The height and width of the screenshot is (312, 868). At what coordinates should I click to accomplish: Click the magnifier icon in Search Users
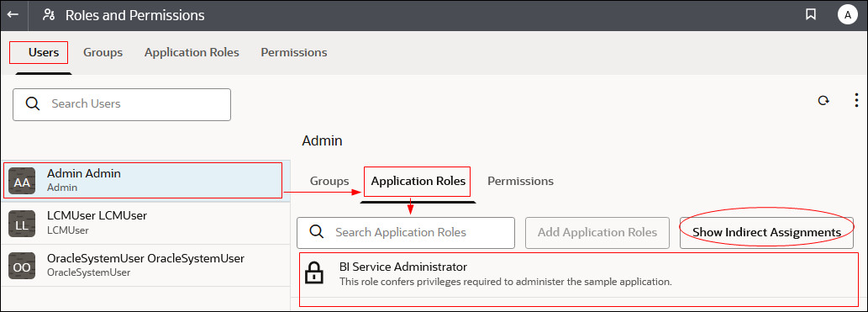(34, 103)
